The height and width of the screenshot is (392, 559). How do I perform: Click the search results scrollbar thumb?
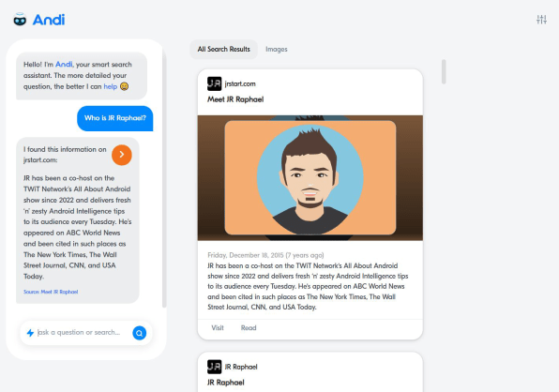click(x=444, y=71)
